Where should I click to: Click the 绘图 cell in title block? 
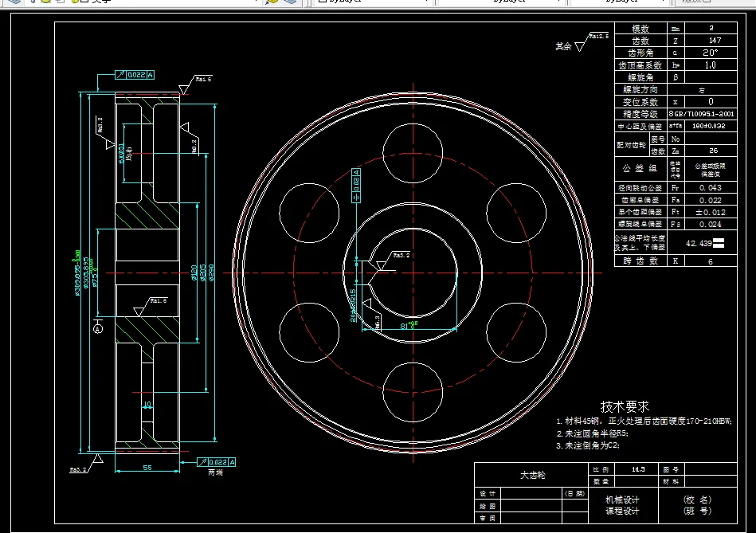click(488, 506)
